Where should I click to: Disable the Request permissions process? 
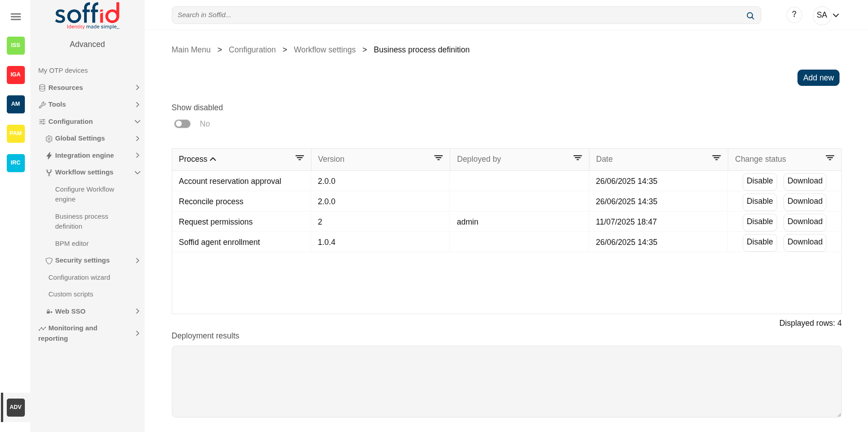click(x=759, y=222)
